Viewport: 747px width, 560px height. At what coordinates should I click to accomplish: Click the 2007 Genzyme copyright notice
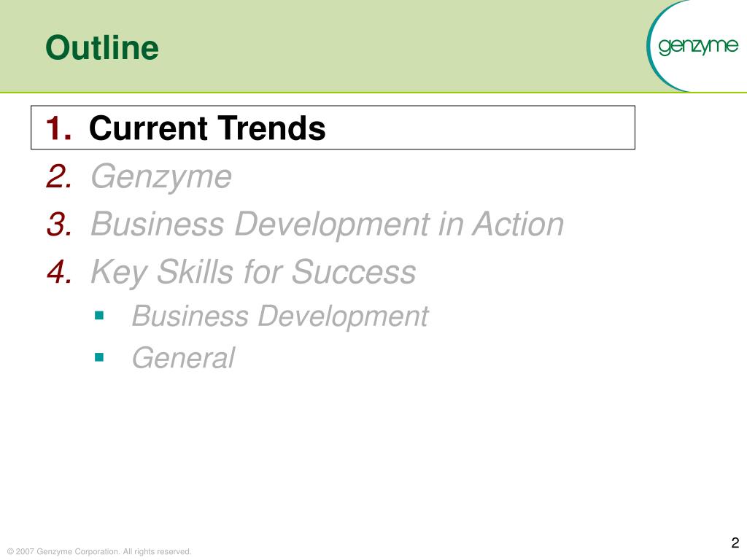pyautogui.click(x=99, y=551)
